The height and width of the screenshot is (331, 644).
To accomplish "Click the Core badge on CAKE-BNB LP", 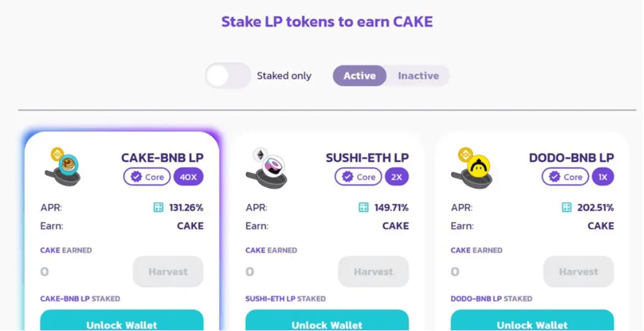I will (147, 177).
